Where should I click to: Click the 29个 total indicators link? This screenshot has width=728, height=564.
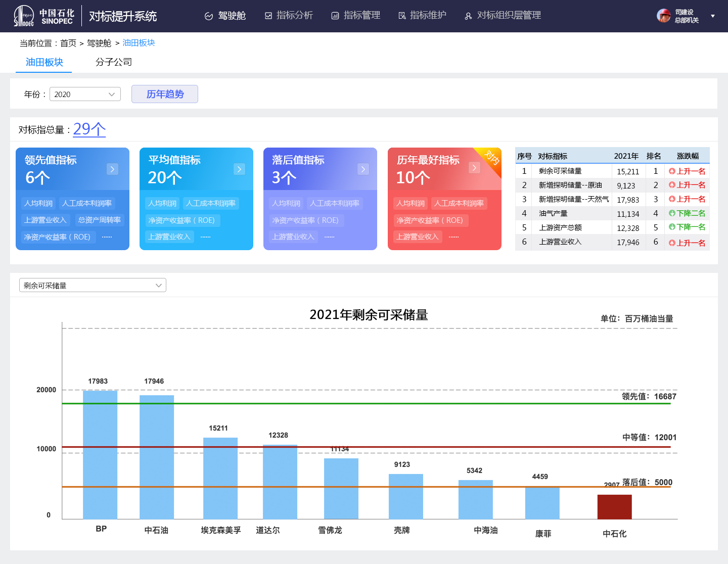(89, 129)
